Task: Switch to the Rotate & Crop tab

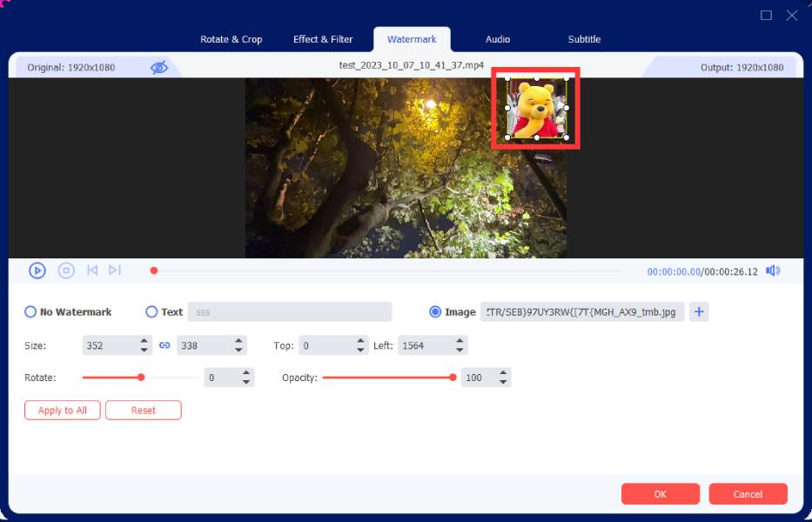Action: [231, 39]
